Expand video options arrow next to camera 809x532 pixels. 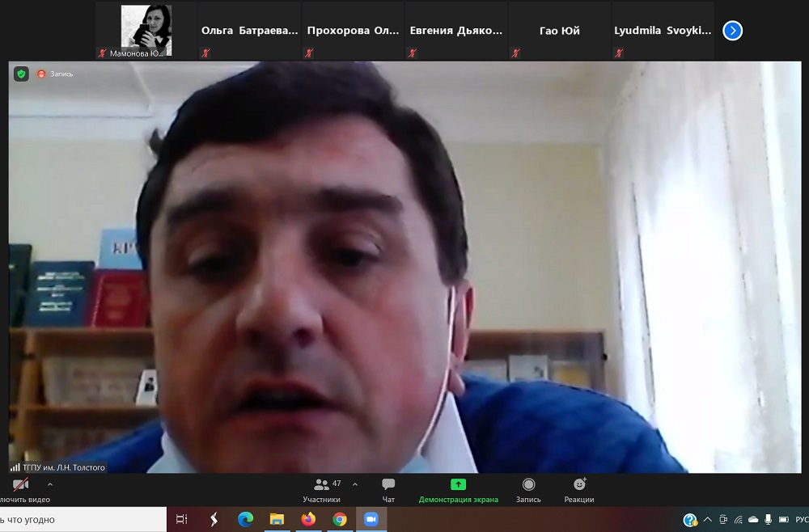point(50,484)
